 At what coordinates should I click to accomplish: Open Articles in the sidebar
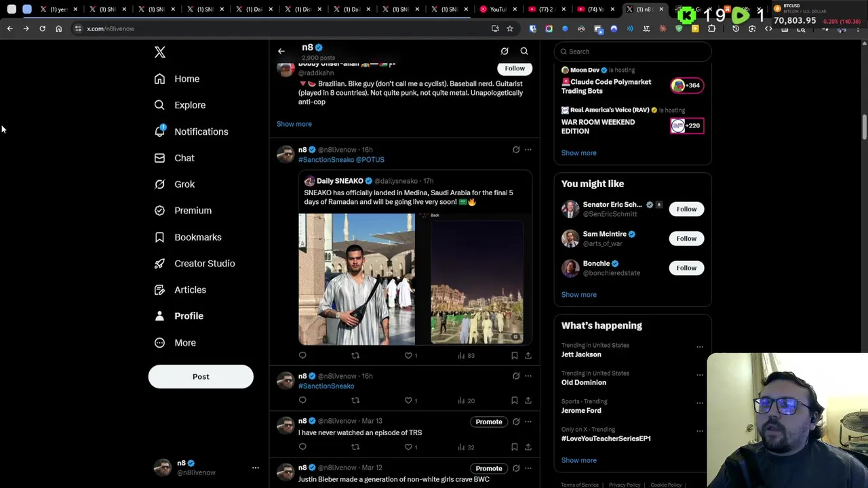point(180,289)
